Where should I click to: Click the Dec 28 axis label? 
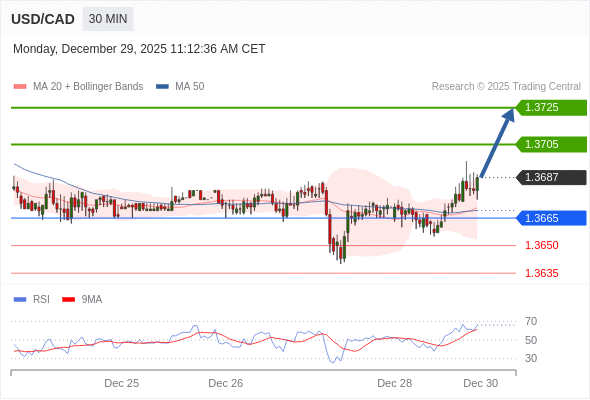click(x=394, y=383)
